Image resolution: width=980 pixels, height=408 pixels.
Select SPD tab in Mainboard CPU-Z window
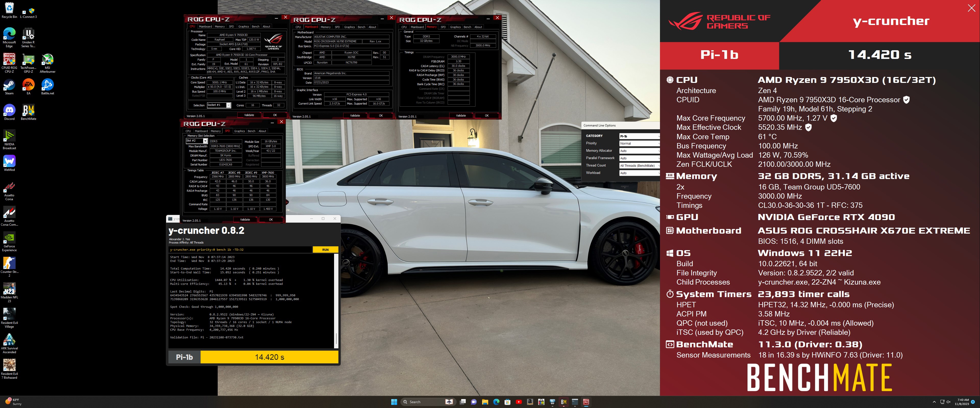pos(337,27)
